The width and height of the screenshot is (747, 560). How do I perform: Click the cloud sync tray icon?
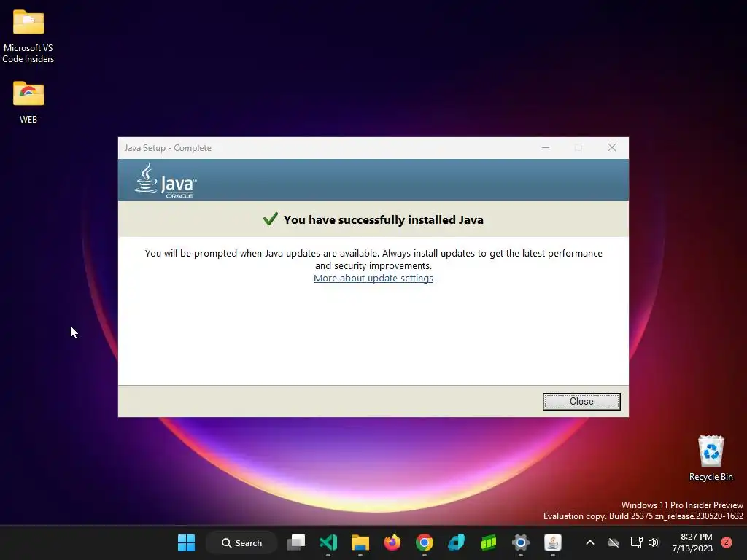(x=614, y=542)
